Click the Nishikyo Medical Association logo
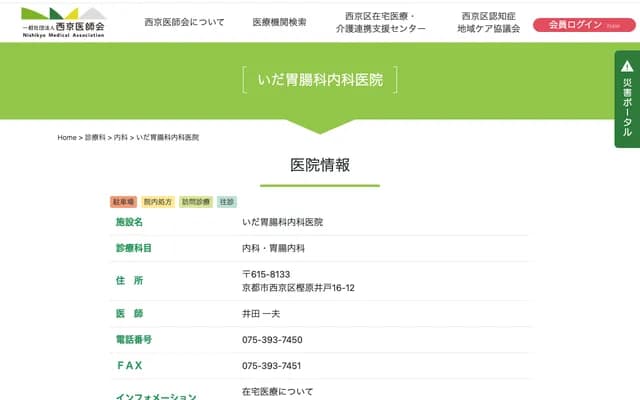 [x=63, y=21]
